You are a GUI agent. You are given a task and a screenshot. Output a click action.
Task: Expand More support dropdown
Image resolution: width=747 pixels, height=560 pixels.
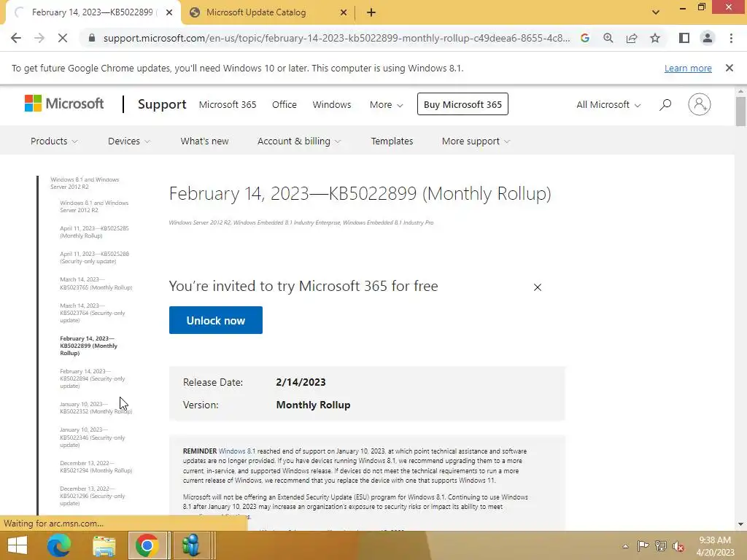(476, 141)
